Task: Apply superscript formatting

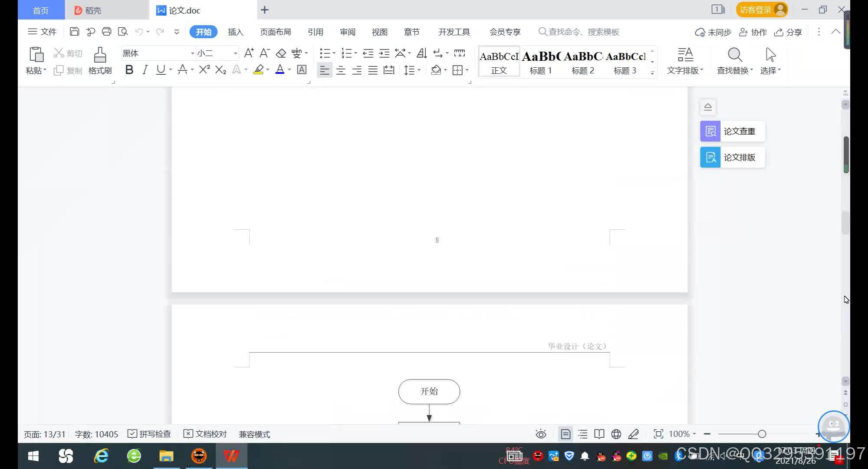Action: point(204,69)
